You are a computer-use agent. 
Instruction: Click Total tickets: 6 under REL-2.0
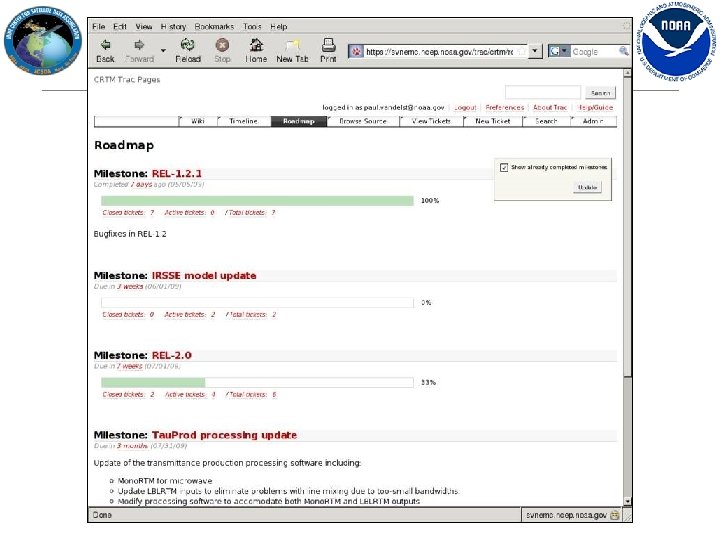251,394
